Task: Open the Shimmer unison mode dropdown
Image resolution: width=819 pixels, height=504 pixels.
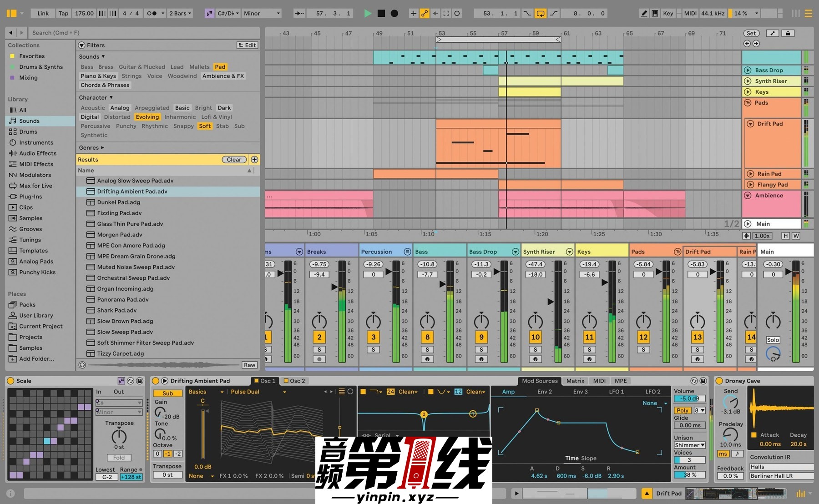Action: point(690,445)
